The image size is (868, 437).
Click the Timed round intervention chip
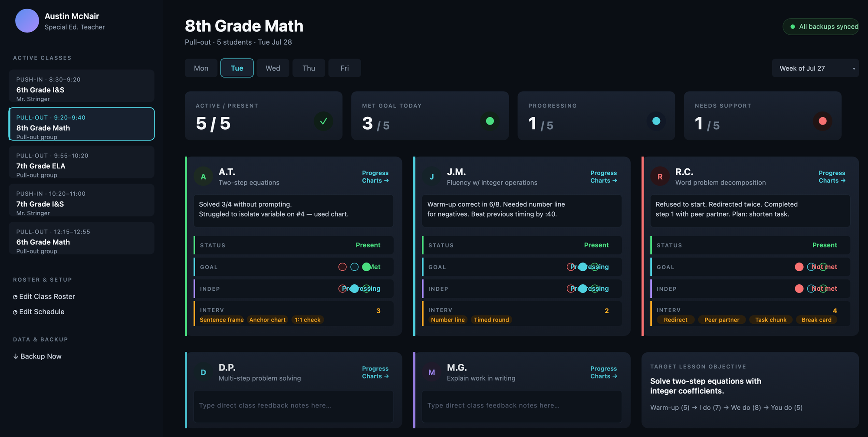(491, 320)
